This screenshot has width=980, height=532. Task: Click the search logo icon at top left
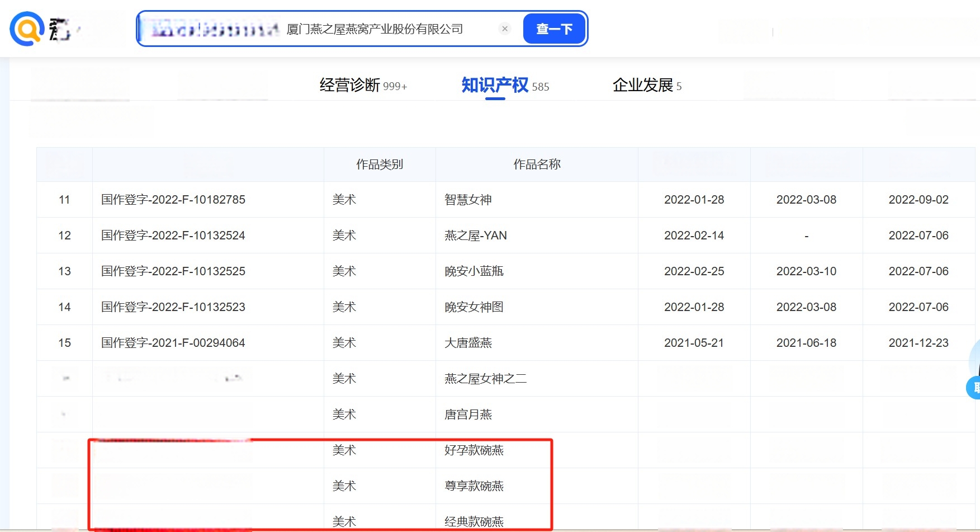(27, 29)
